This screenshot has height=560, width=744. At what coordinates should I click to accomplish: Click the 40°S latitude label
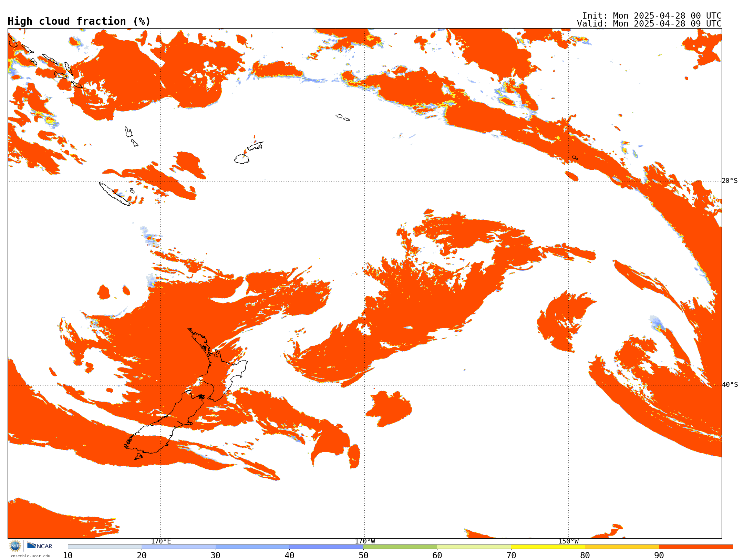tap(730, 385)
